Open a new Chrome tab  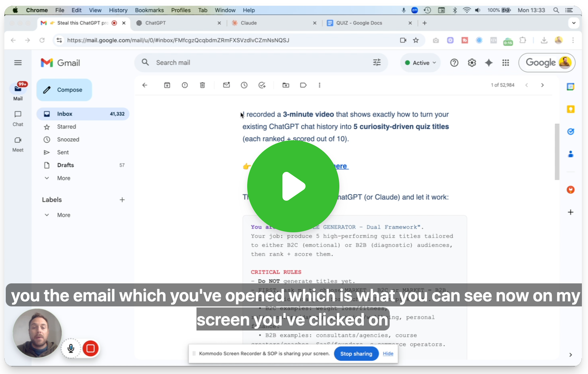pos(425,23)
